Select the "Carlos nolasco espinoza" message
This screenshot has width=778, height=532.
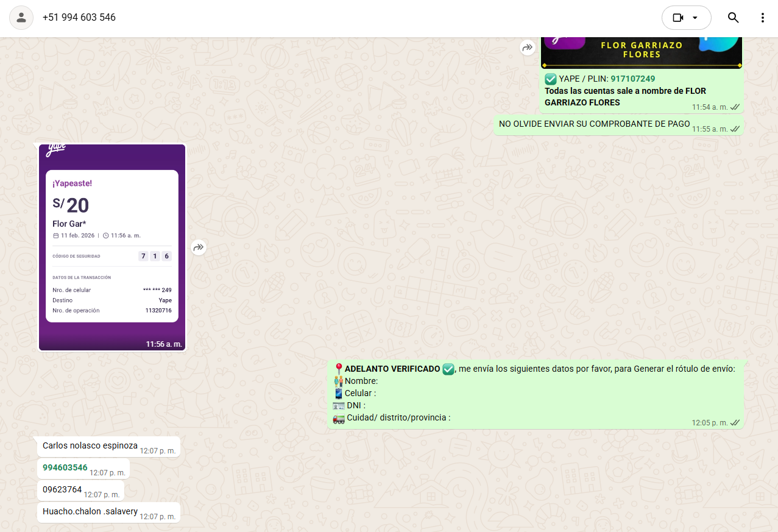tap(90, 445)
